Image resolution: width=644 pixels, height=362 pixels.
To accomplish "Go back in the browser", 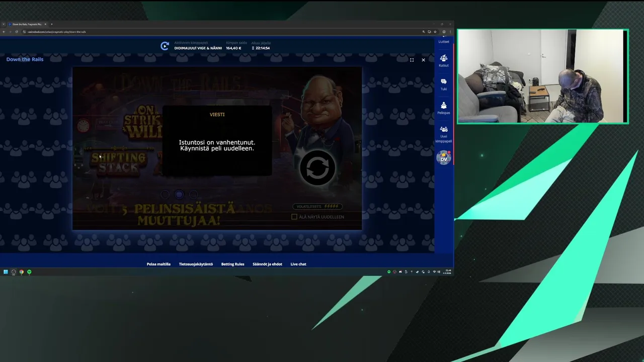I will click(x=4, y=32).
